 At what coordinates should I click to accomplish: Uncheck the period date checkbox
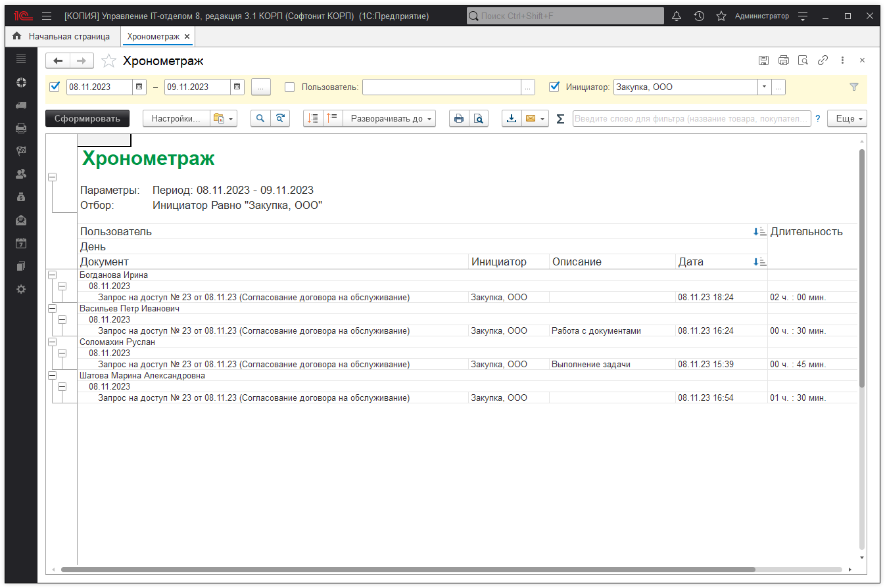click(x=55, y=87)
